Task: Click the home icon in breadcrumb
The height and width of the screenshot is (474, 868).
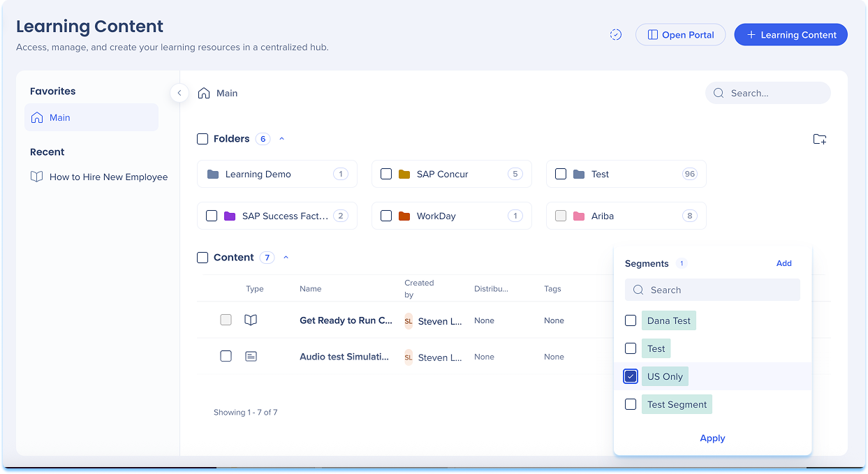Action: (x=204, y=93)
